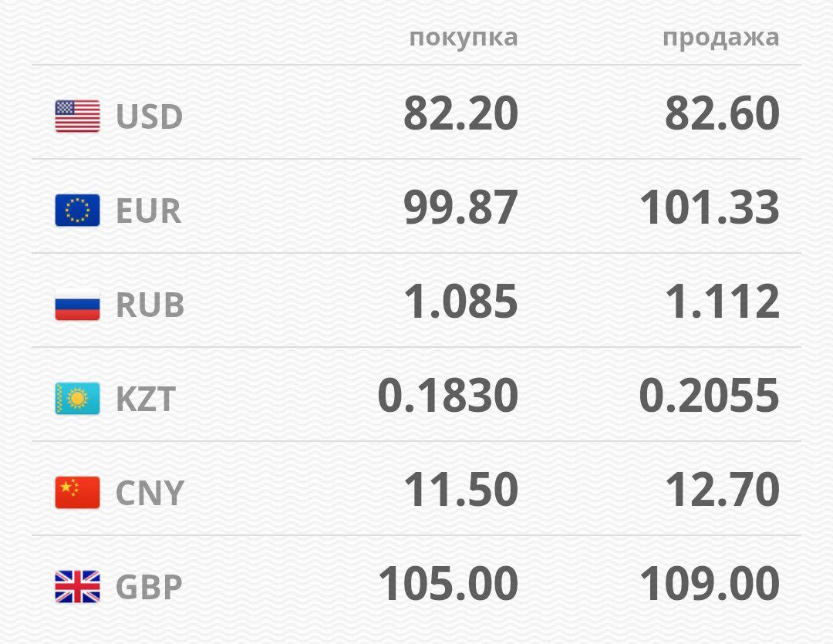Select the GBP currency label
This screenshot has height=644, width=833.
click(149, 587)
